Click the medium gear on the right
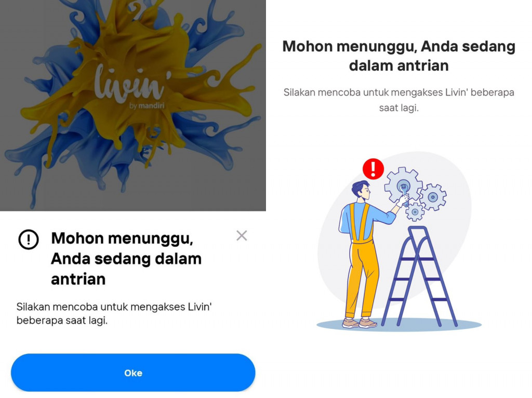This screenshot has height=398, width=532. pyautogui.click(x=433, y=197)
